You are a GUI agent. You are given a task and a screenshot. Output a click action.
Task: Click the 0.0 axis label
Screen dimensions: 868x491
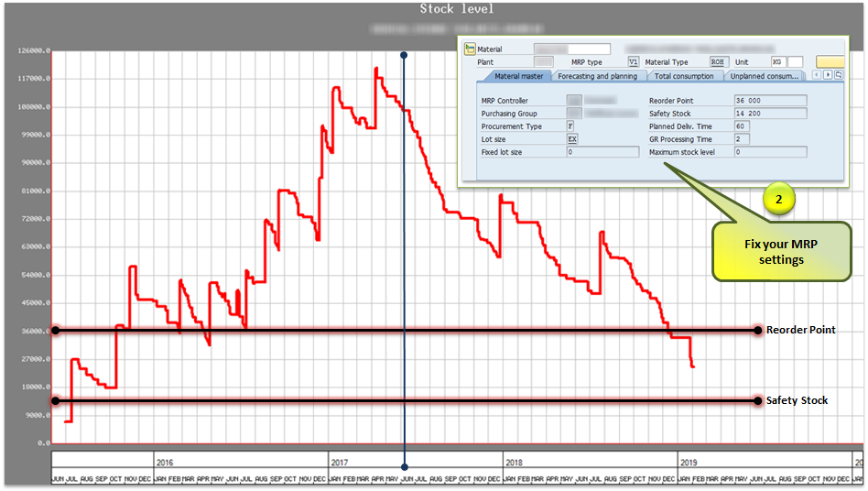[44, 443]
